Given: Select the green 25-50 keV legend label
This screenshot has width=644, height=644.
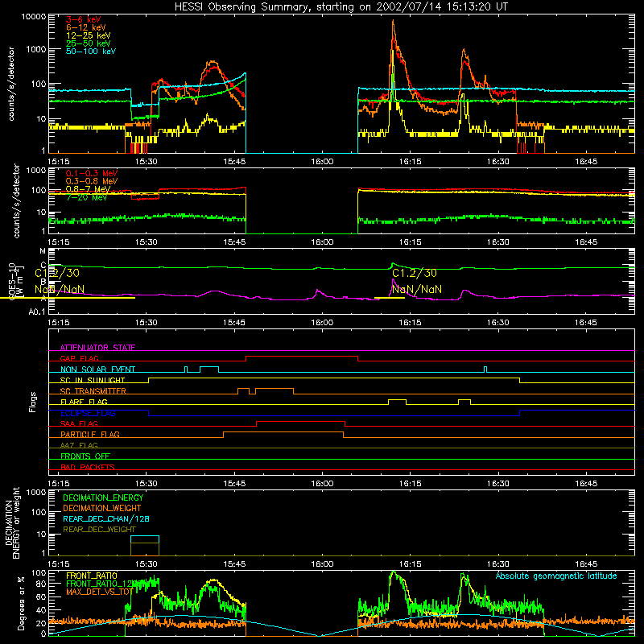Looking at the screenshot, I should point(89,43).
